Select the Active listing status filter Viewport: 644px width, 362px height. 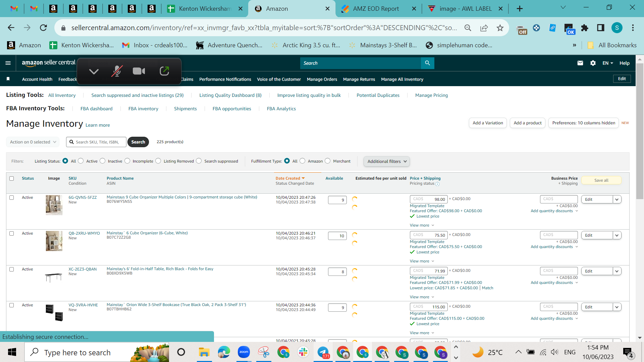click(81, 161)
